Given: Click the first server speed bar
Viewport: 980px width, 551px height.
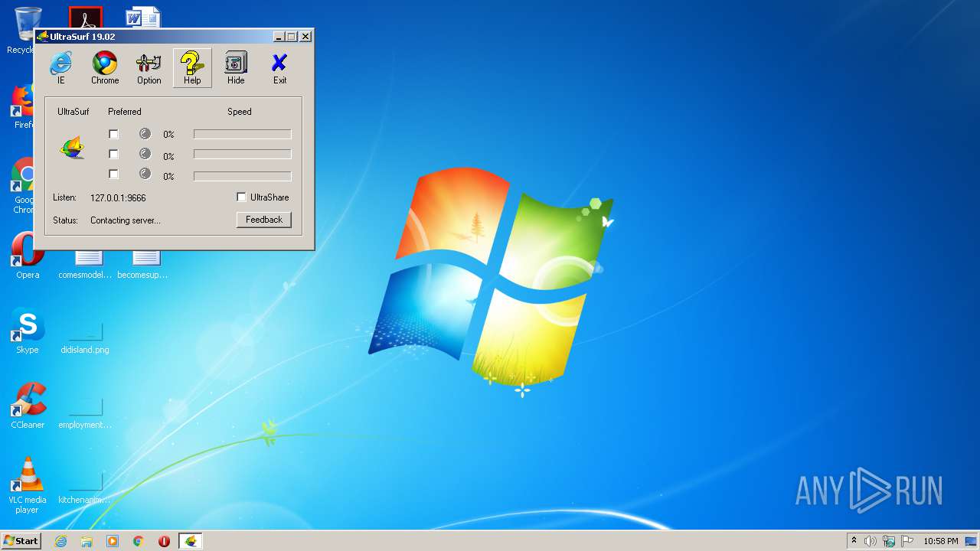Looking at the screenshot, I should pos(242,134).
